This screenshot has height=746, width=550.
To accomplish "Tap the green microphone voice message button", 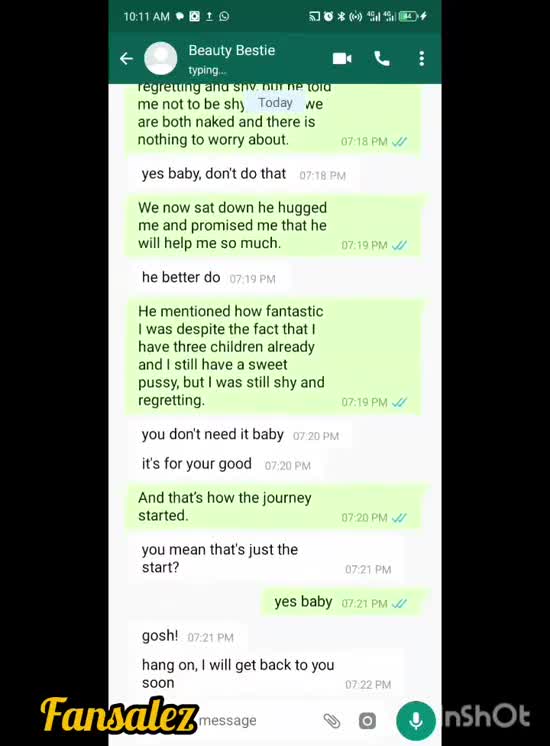I will pos(416,720).
